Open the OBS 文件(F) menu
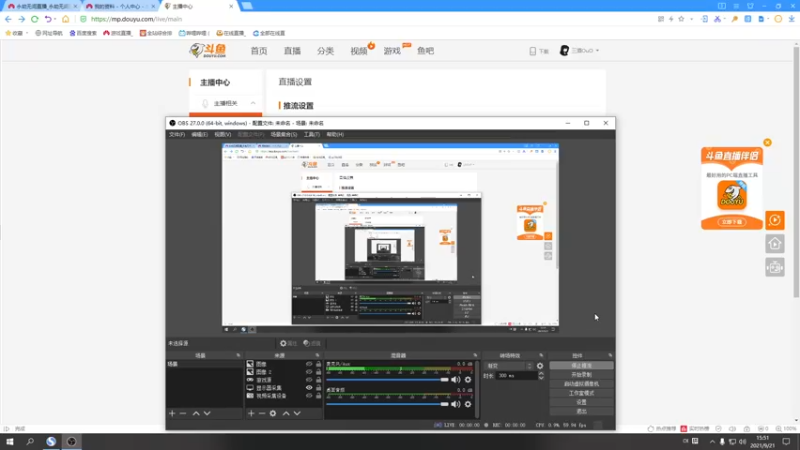The image size is (800, 450). click(177, 135)
